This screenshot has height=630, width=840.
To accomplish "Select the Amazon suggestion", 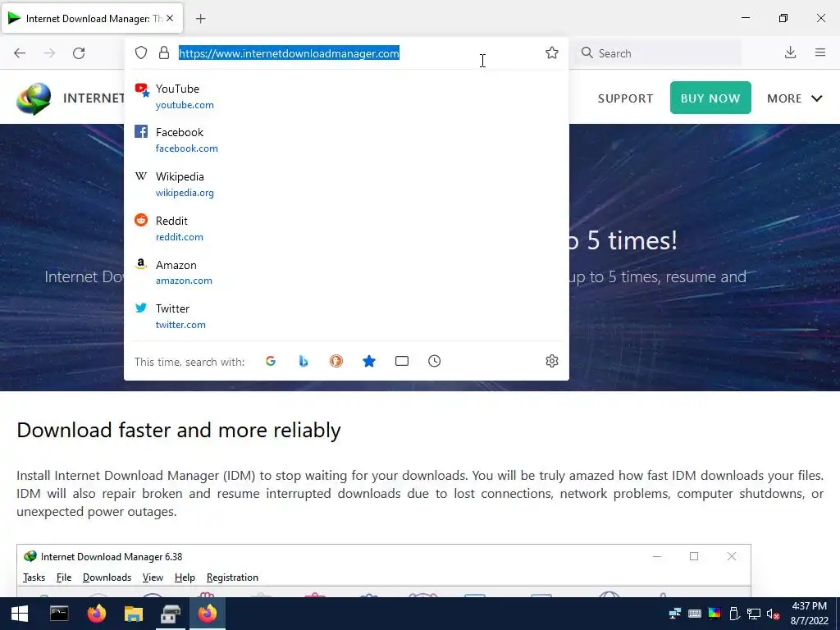I will tap(346, 272).
